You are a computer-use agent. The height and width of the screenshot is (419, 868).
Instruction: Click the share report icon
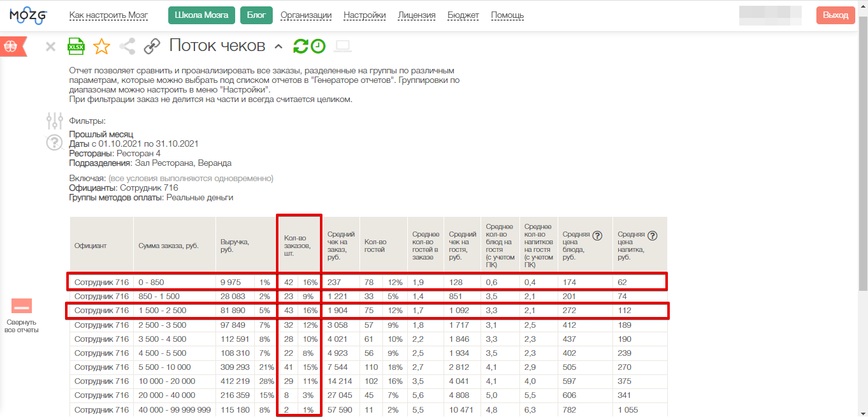coord(127,46)
